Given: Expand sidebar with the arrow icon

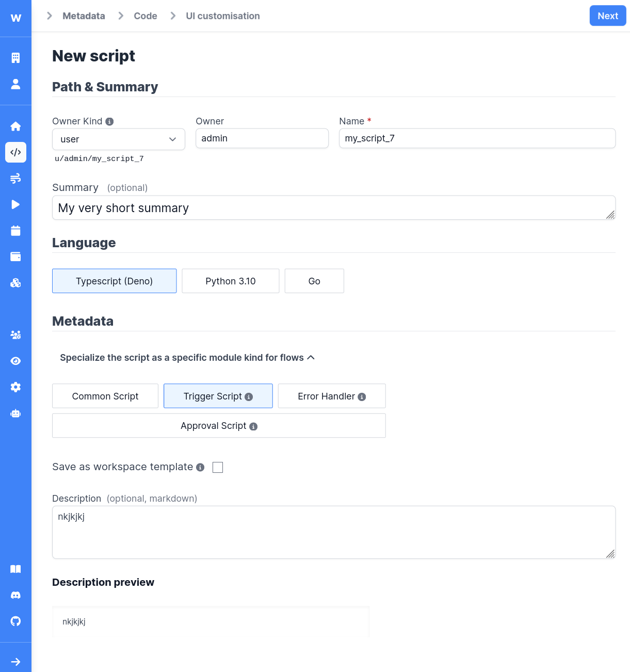Looking at the screenshot, I should 15,662.
